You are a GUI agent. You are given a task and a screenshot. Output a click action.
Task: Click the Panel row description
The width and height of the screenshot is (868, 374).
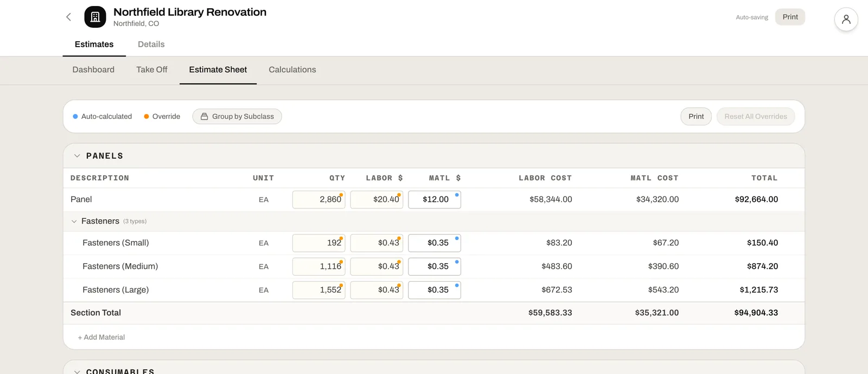click(81, 200)
